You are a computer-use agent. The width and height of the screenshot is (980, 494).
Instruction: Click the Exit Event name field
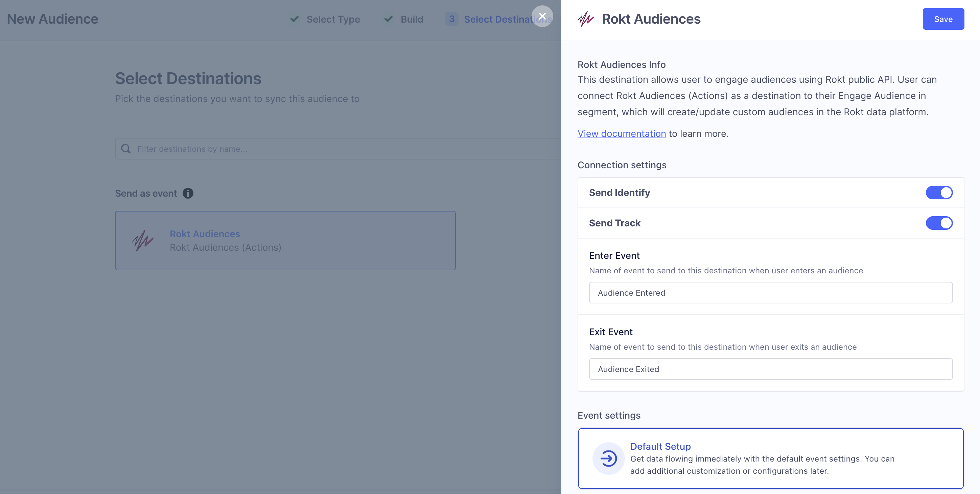pyautogui.click(x=771, y=369)
